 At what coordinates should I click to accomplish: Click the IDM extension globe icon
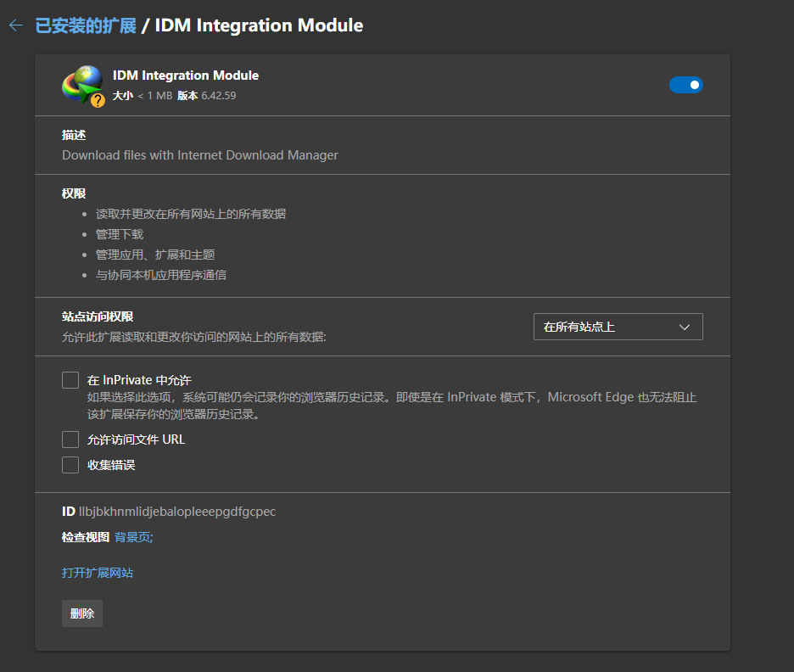click(81, 84)
